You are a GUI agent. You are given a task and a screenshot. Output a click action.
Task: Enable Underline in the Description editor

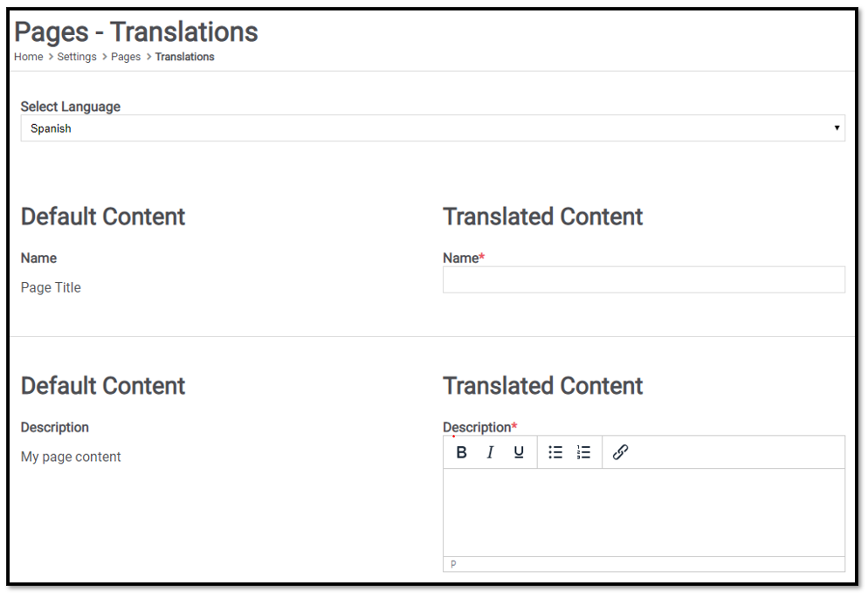tap(519, 452)
